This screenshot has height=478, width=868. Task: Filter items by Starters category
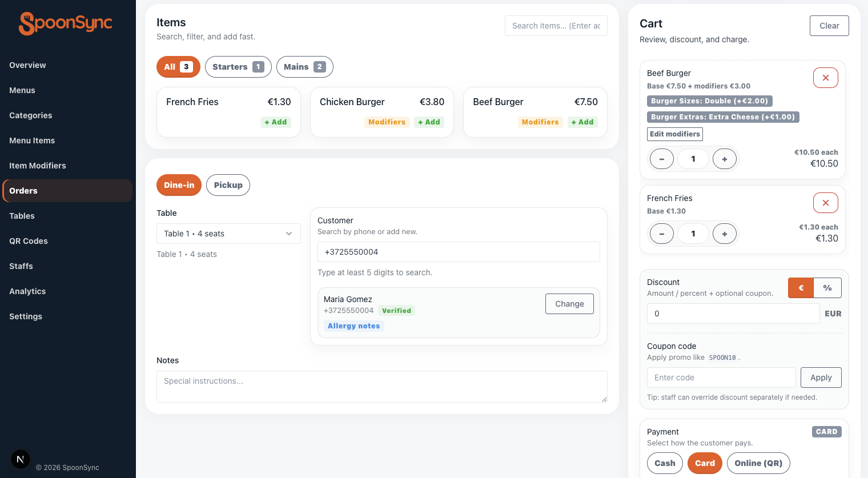pyautogui.click(x=238, y=66)
